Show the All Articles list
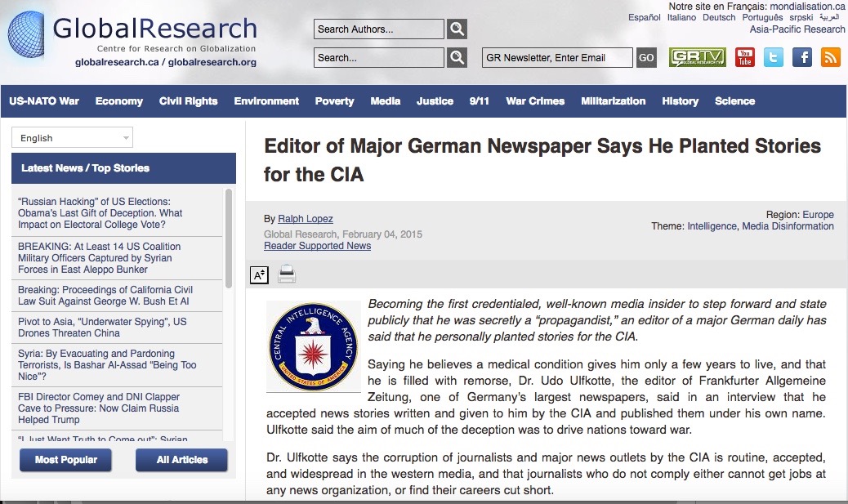 tap(181, 460)
